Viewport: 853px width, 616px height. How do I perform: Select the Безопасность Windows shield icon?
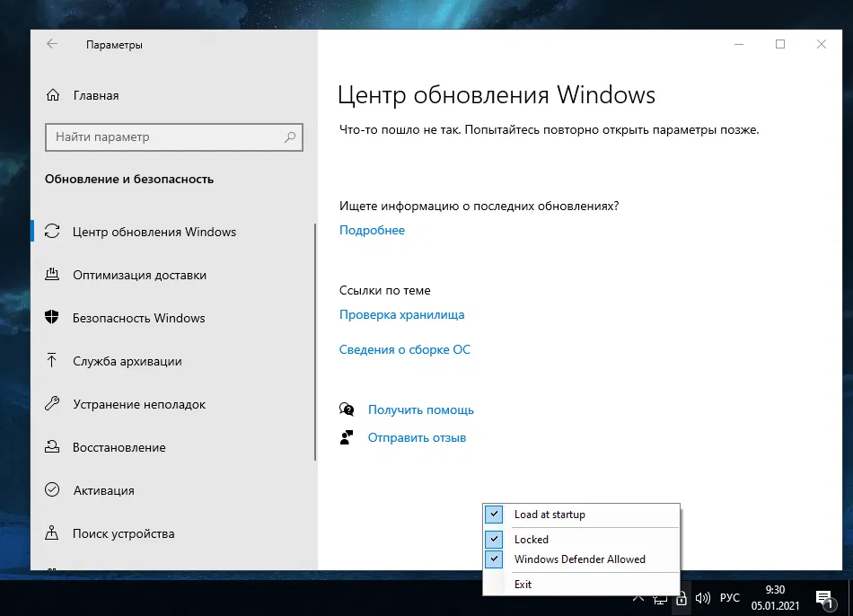tap(52, 317)
